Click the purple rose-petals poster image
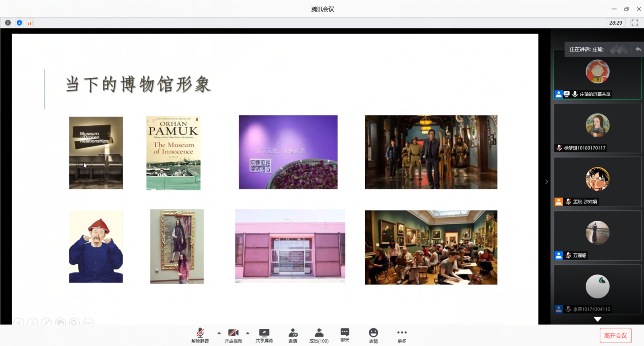 pyautogui.click(x=288, y=152)
